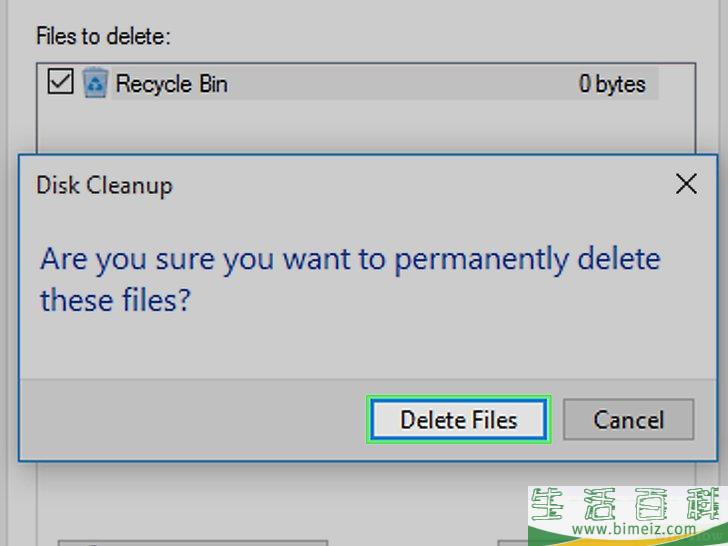Click the Recycle Bin icon

tap(96, 83)
